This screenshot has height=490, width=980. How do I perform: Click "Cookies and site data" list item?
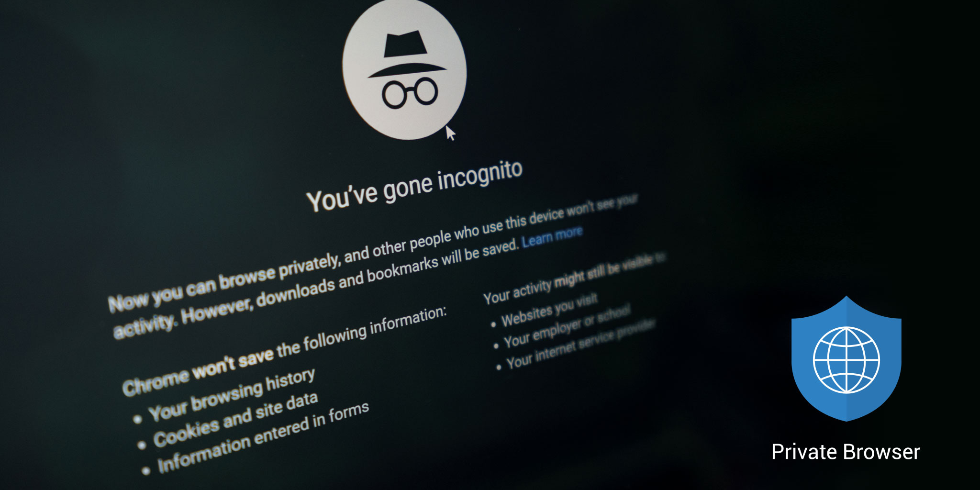coord(235,420)
